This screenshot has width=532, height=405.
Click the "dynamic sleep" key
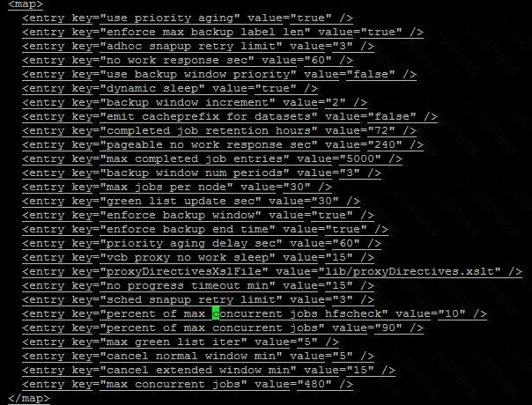[152, 88]
